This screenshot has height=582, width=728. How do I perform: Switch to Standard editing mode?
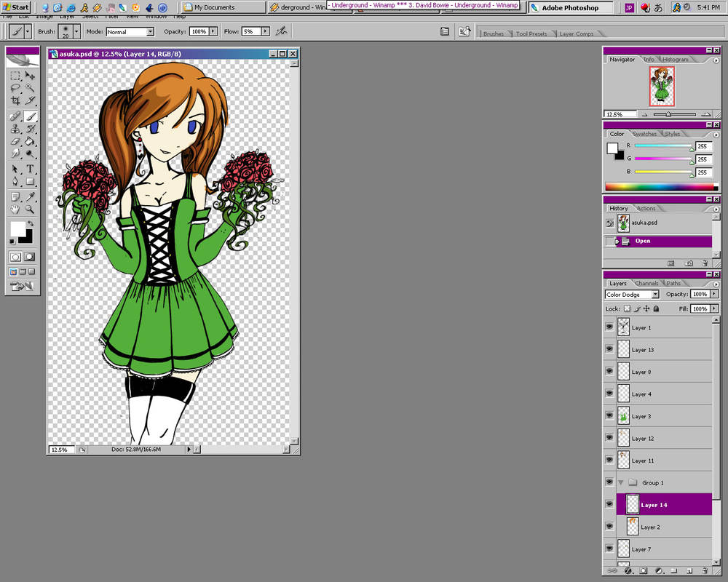point(15,257)
